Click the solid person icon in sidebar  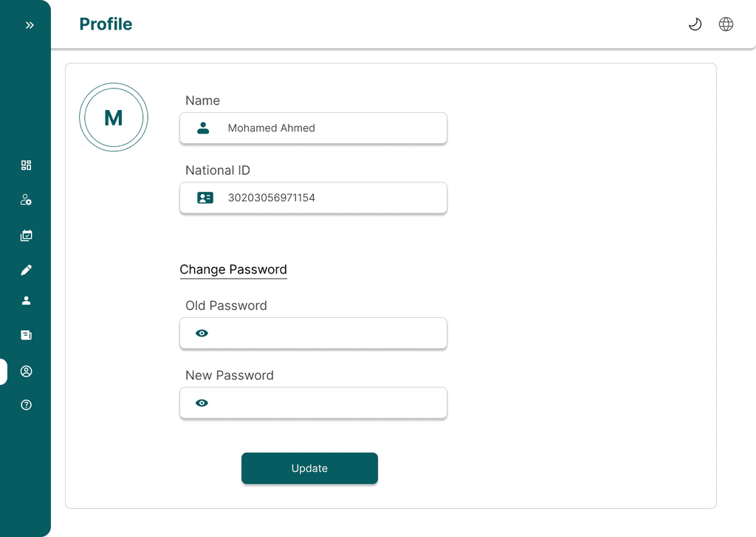tap(27, 300)
